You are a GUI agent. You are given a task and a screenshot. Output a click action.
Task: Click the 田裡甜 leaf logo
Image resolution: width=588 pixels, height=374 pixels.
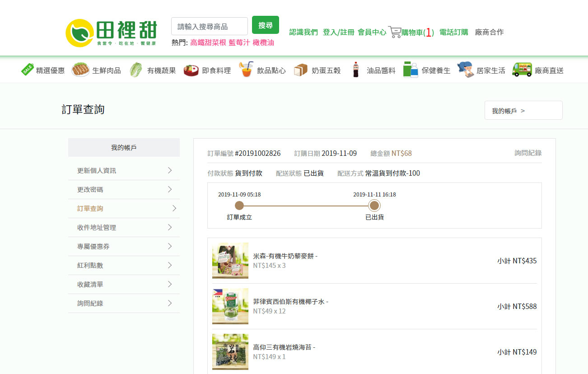(x=80, y=33)
